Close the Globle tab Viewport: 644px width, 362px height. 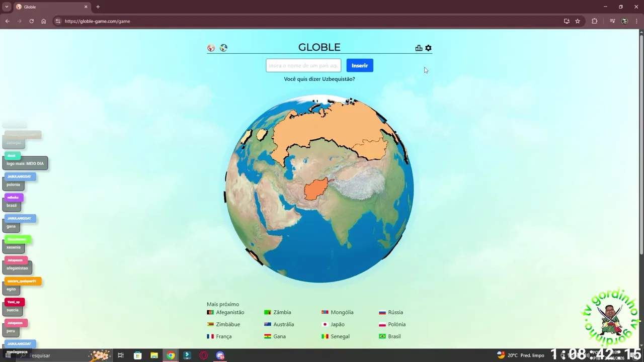click(x=86, y=7)
